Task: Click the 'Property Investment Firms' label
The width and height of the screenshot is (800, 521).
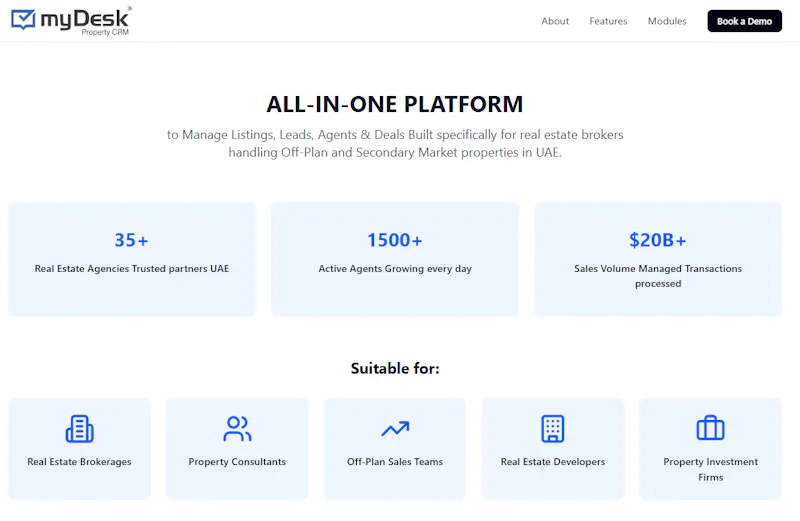Action: 710,469
